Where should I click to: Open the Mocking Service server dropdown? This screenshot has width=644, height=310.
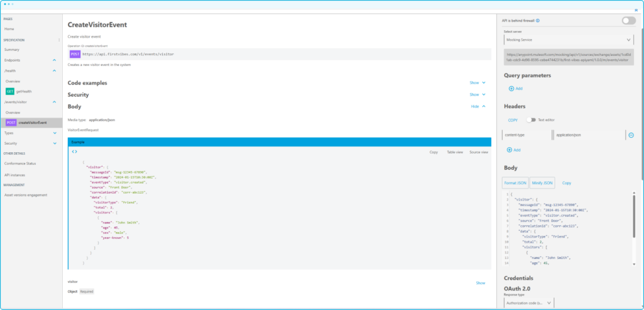pos(569,40)
